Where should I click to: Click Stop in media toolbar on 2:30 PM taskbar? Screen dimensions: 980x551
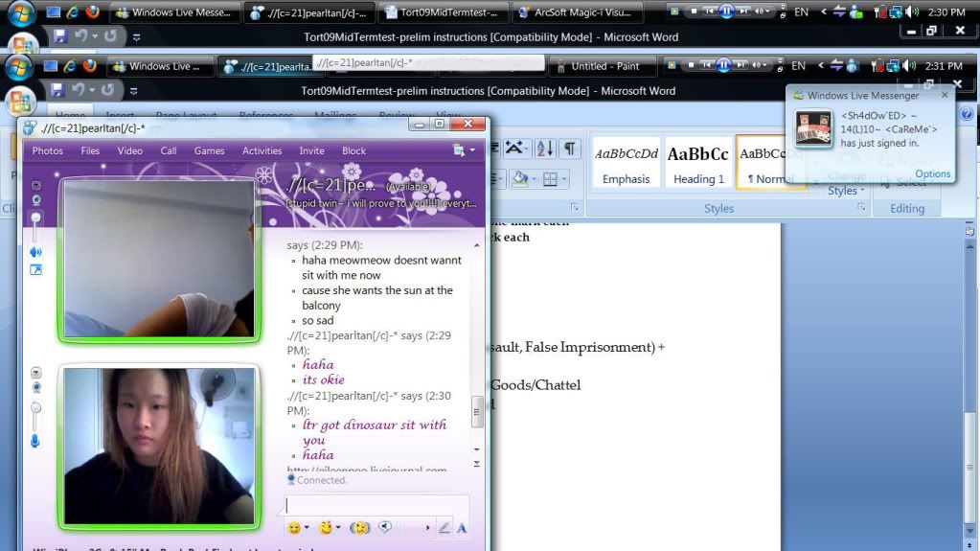pos(694,11)
